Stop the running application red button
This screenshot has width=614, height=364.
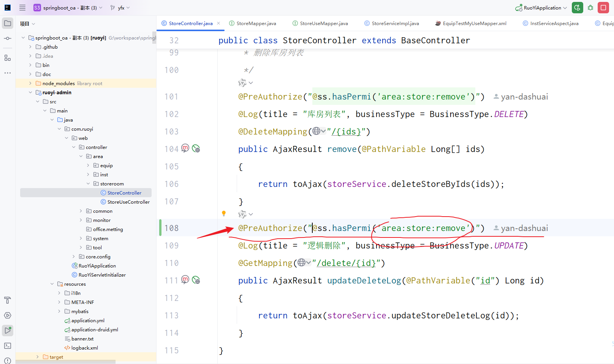pos(603,8)
